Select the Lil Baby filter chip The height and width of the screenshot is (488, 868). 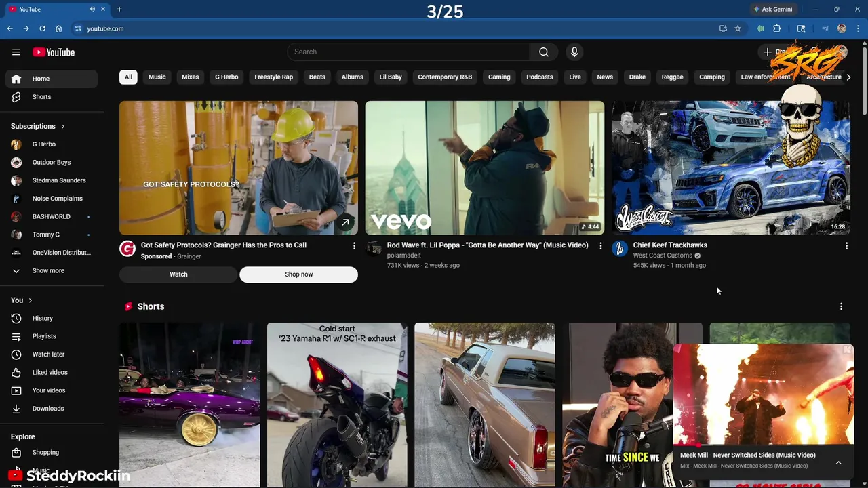tap(391, 77)
